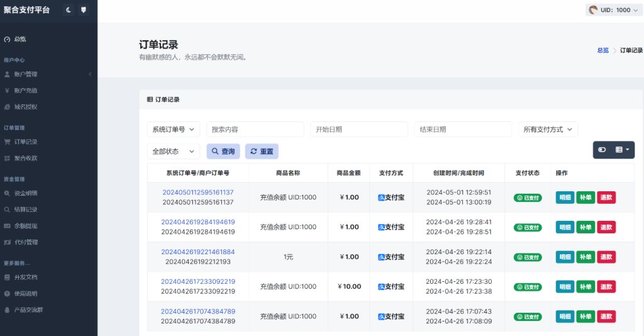The image size is (644, 336).
Task: Open the UID: 1000 user avatar menu
Action: pos(609,10)
